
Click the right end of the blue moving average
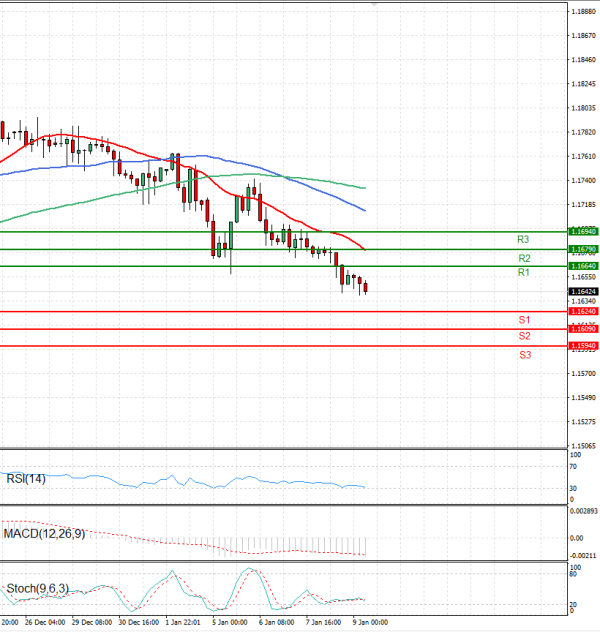(364, 211)
